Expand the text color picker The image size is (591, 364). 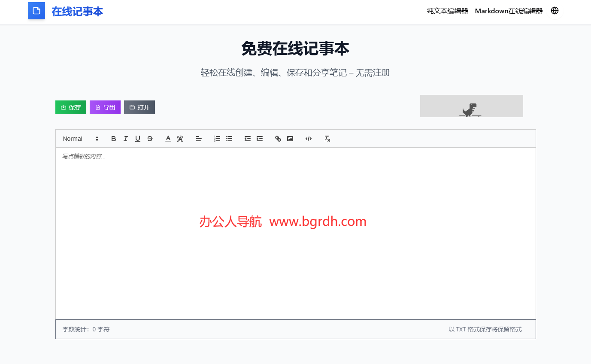[168, 138]
